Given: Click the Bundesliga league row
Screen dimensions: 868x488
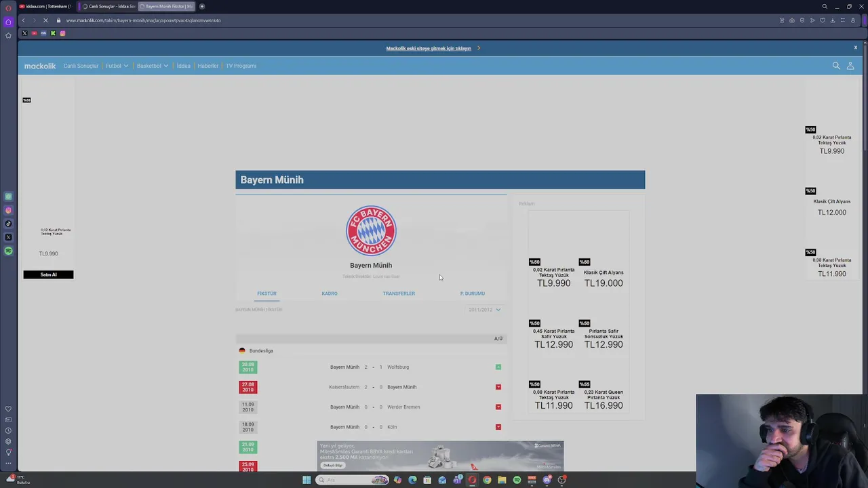Looking at the screenshot, I should (x=371, y=350).
